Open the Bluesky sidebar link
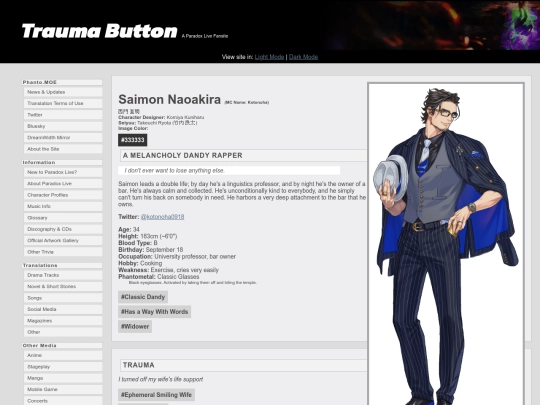The width and height of the screenshot is (540, 405). pyautogui.click(x=63, y=126)
